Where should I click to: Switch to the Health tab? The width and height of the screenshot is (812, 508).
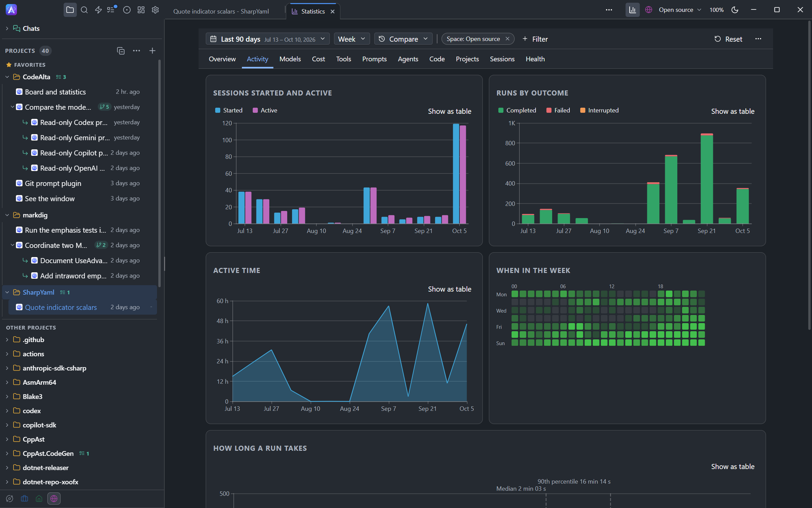[535, 59]
